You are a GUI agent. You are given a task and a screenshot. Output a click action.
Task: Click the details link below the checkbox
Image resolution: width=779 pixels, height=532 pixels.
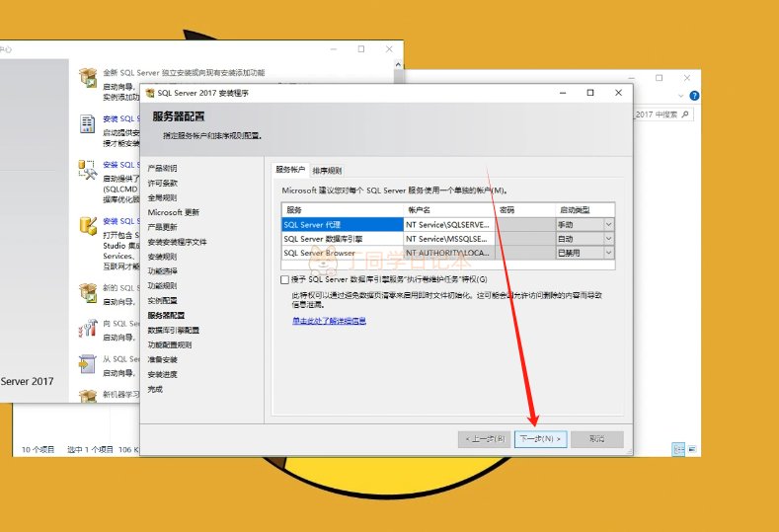point(329,321)
